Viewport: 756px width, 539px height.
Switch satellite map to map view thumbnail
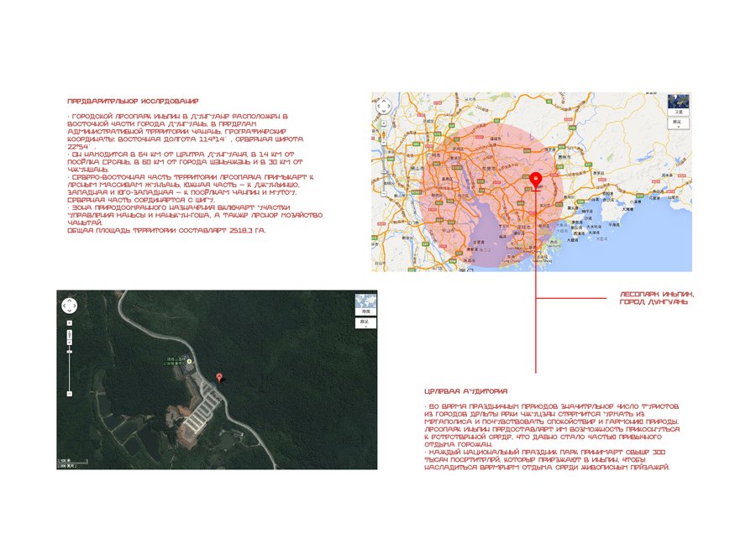point(365,304)
